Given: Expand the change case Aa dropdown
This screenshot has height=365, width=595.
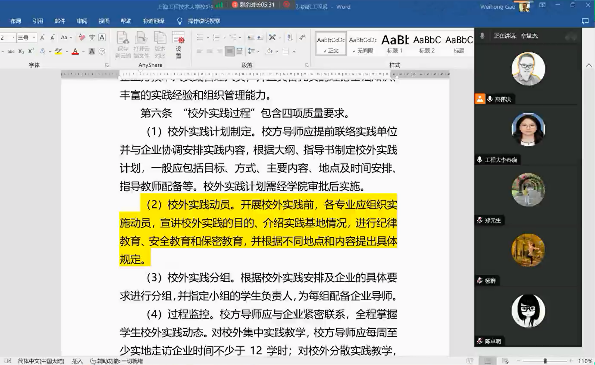Looking at the screenshot, I should click(66, 37).
